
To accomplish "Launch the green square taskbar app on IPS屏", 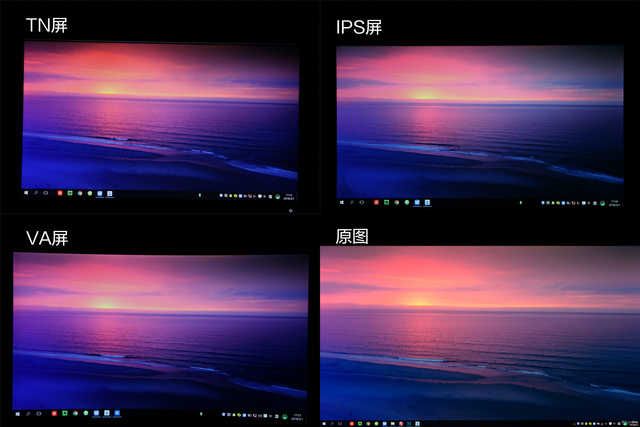I will 387,202.
